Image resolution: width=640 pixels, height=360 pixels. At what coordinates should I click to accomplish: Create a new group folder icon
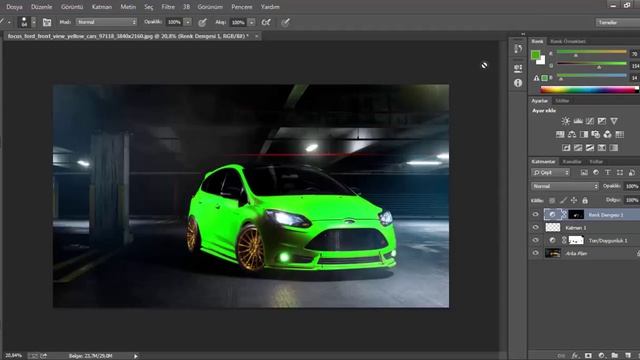click(x=615, y=356)
